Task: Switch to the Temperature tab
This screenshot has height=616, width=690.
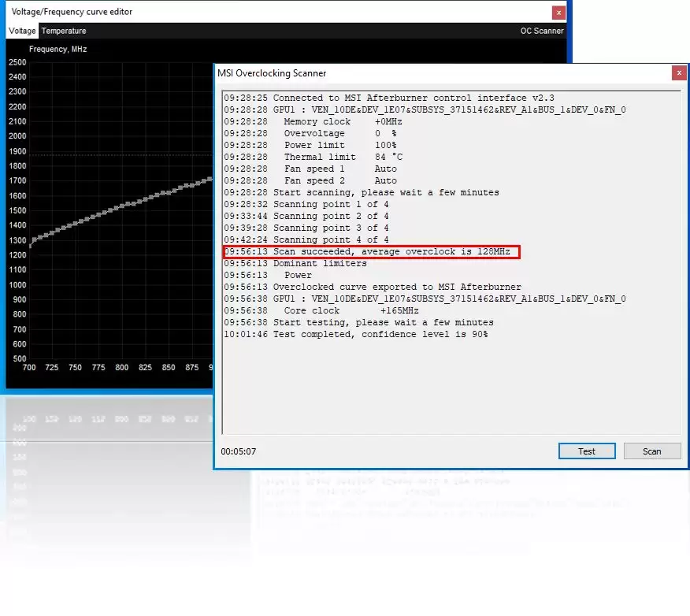Action: click(x=64, y=31)
